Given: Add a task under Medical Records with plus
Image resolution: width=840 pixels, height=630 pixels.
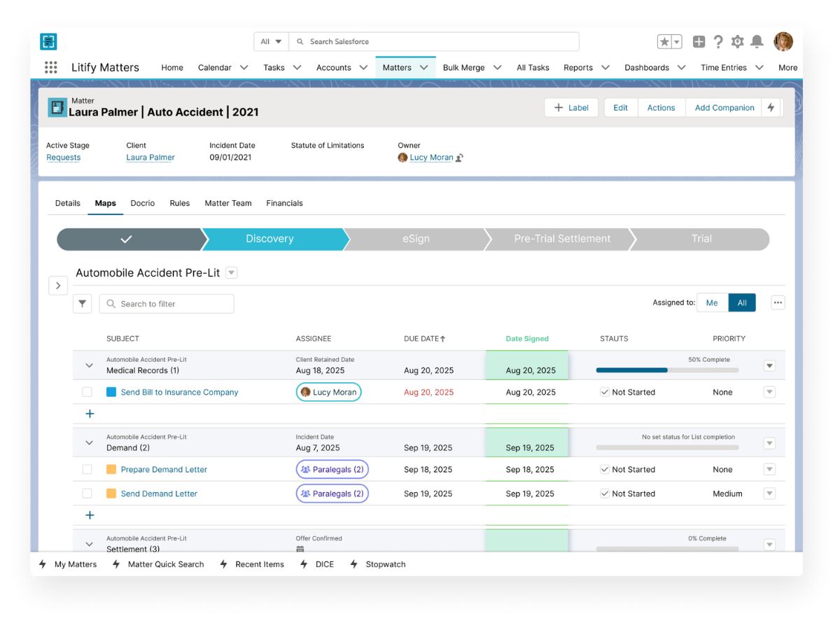Looking at the screenshot, I should pyautogui.click(x=90, y=414).
